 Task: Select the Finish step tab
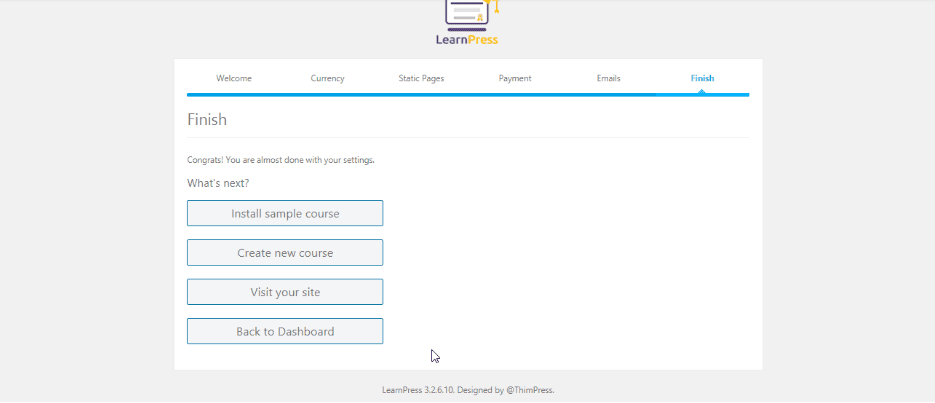[x=702, y=78]
